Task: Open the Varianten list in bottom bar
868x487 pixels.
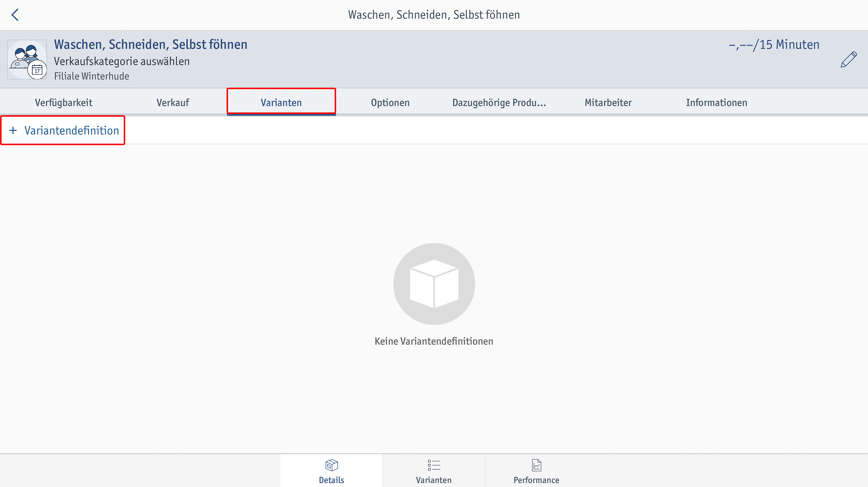Action: [434, 471]
